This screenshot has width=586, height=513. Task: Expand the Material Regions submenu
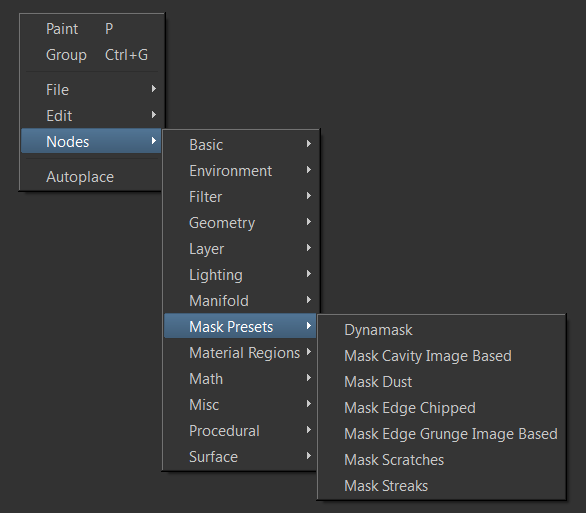(x=241, y=353)
